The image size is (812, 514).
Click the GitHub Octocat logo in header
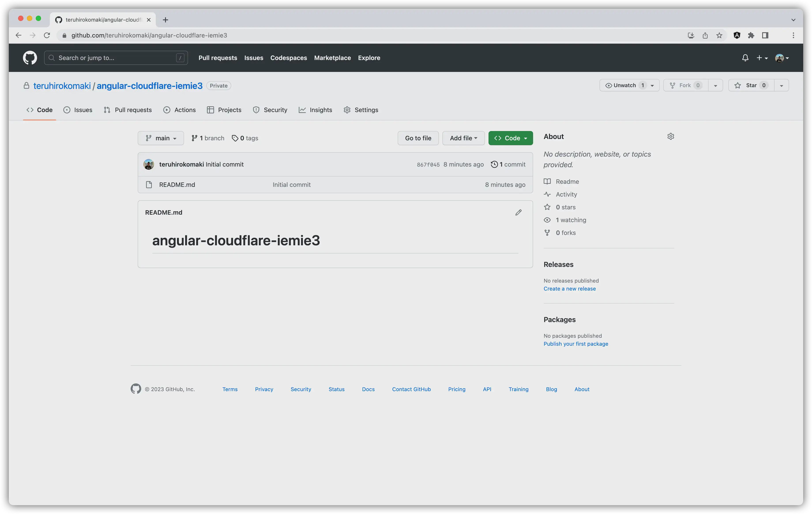[30, 58]
